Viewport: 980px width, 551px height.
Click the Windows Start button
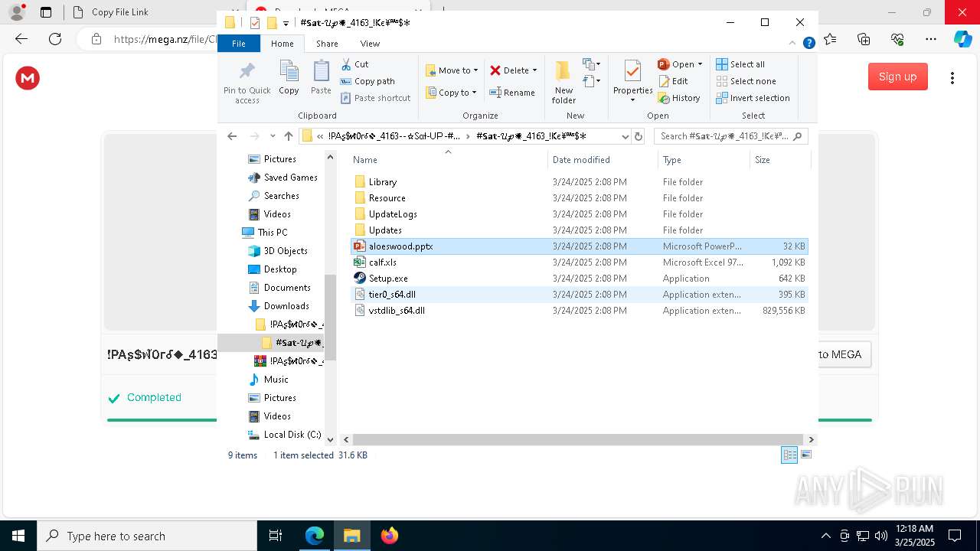[x=18, y=536]
